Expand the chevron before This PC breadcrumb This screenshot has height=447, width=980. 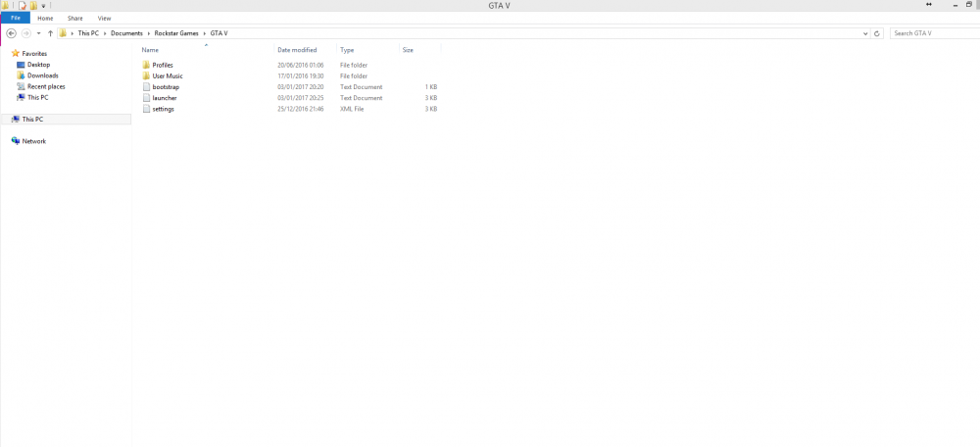[x=73, y=33]
